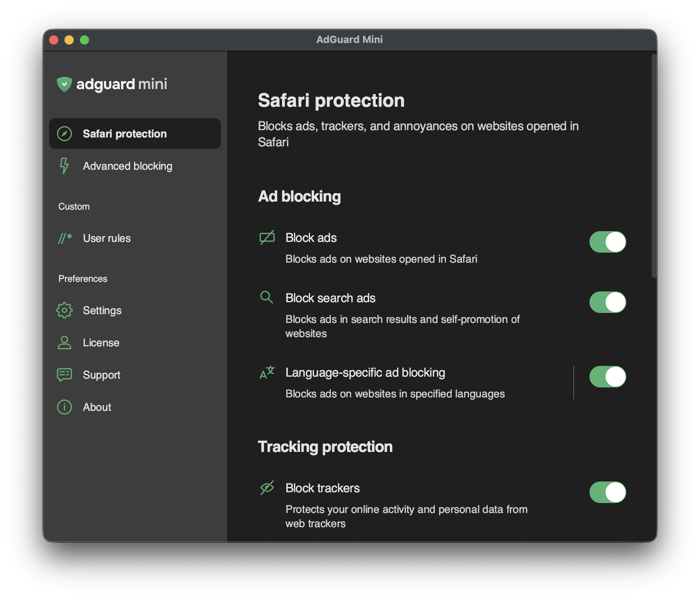Toggle Language-specific ad blocking off
Viewport: 700px width, 599px height.
tap(608, 377)
